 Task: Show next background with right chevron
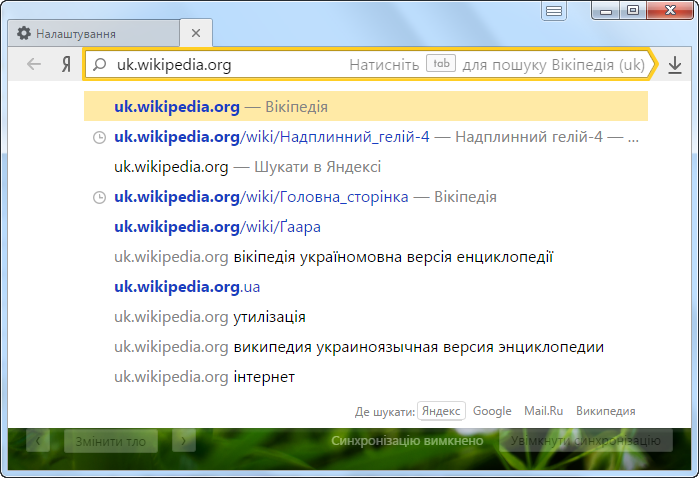(184, 441)
